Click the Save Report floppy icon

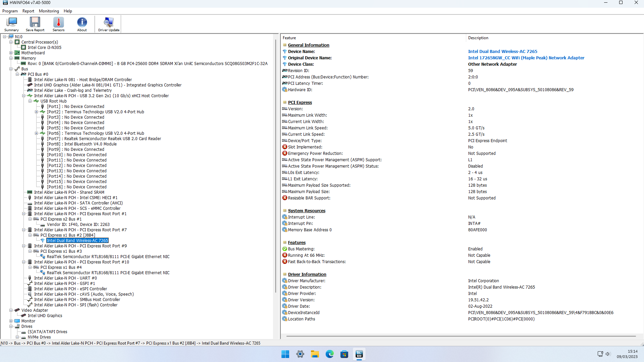(35, 24)
